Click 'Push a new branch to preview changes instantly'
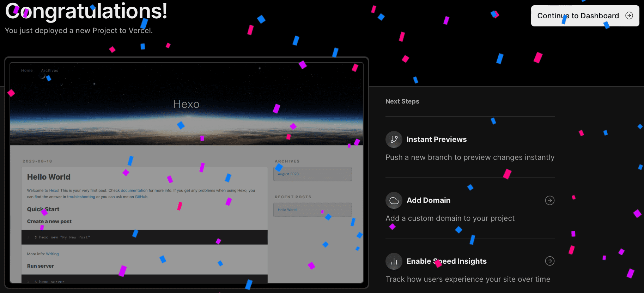Image resolution: width=644 pixels, height=293 pixels. coord(470,157)
